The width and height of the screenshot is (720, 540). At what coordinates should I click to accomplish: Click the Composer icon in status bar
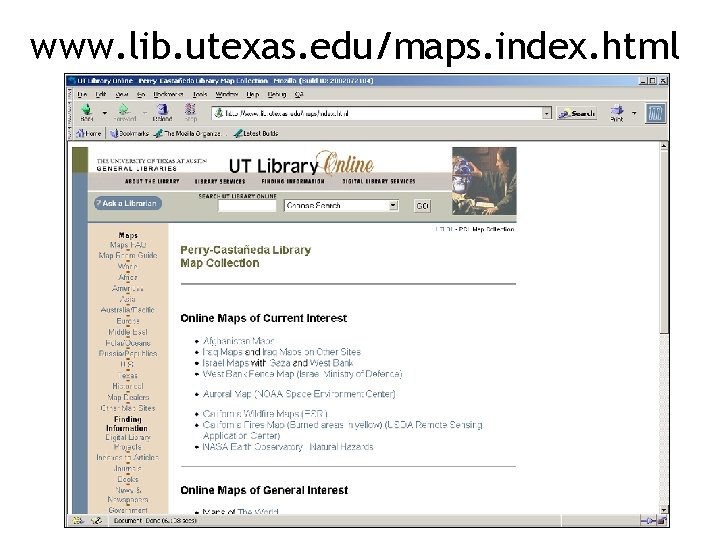pyautogui.click(x=96, y=521)
